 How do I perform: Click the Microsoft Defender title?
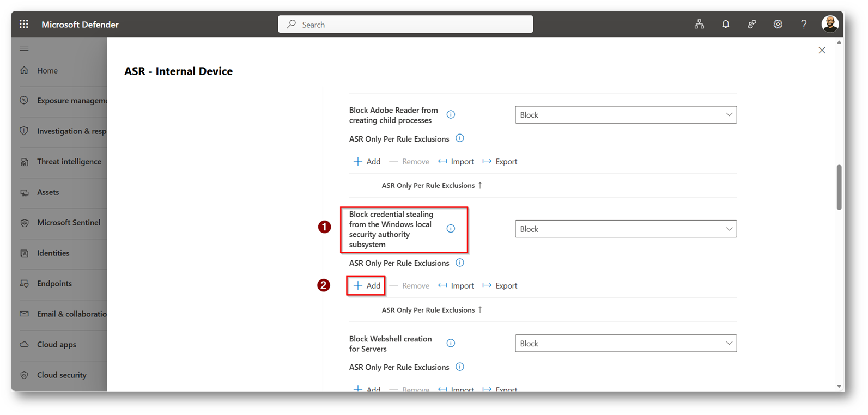tap(80, 25)
